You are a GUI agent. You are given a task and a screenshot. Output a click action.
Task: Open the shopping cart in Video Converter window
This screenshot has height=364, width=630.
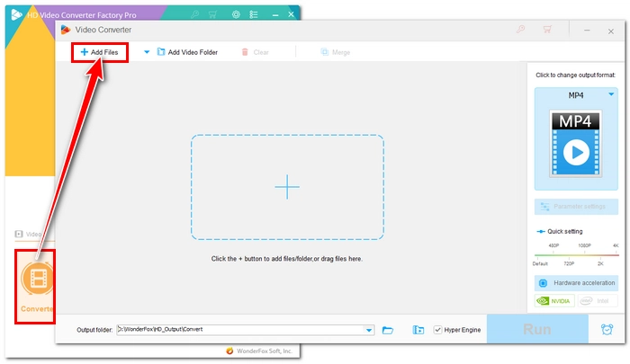[547, 30]
